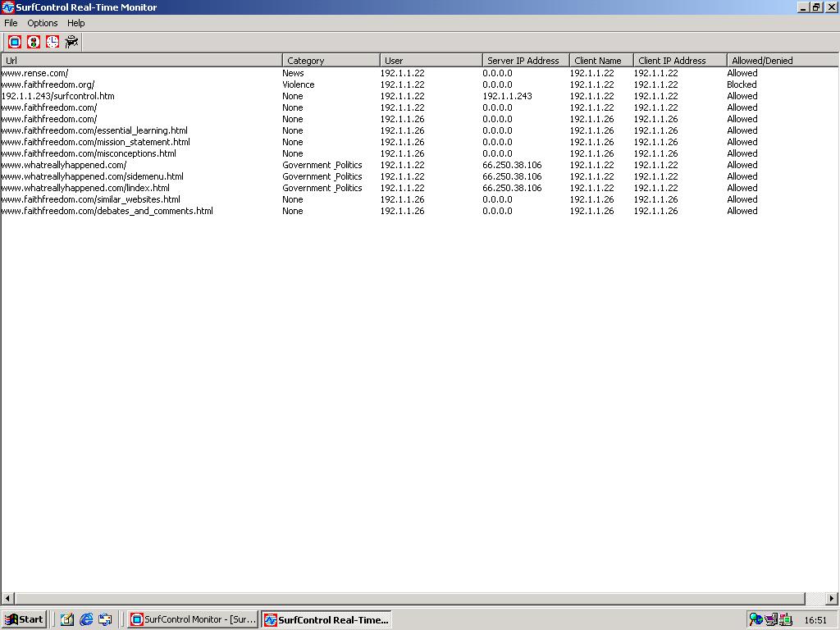The width and height of the screenshot is (840, 630).
Task: Select the whatreallyhappened.com/sidemenu.html url
Action: [92, 177]
